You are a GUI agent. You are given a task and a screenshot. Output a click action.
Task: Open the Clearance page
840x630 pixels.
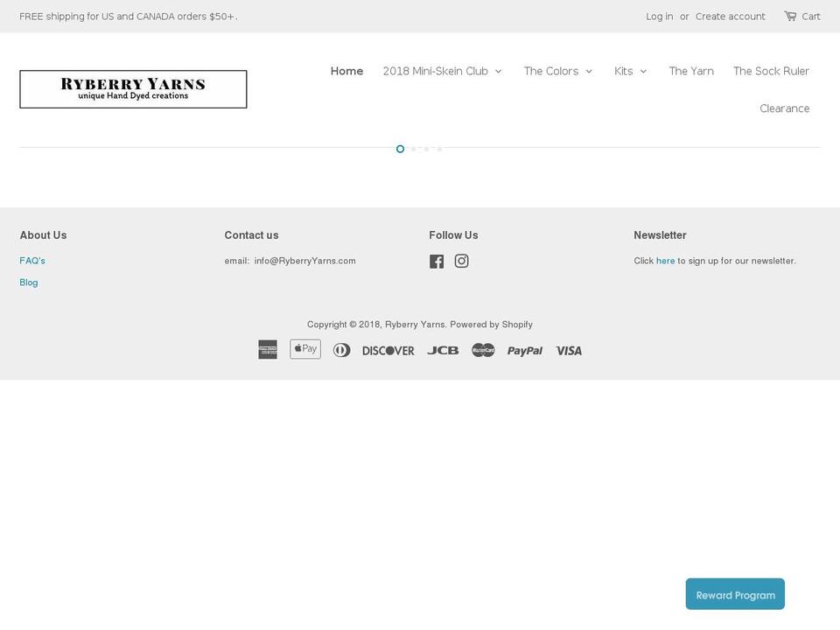coord(784,108)
